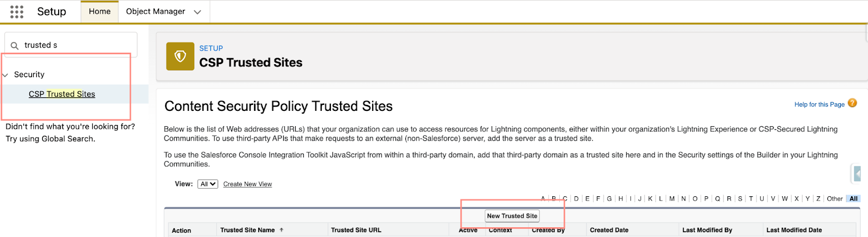Filter list by letter R
Screen dimensions: 868x237
(729, 199)
